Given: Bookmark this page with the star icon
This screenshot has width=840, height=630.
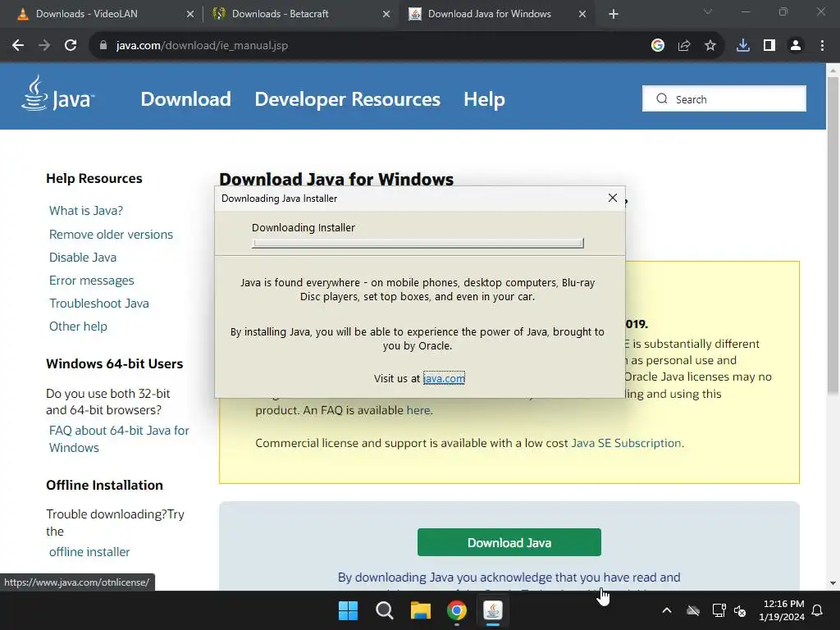Looking at the screenshot, I should (710, 46).
